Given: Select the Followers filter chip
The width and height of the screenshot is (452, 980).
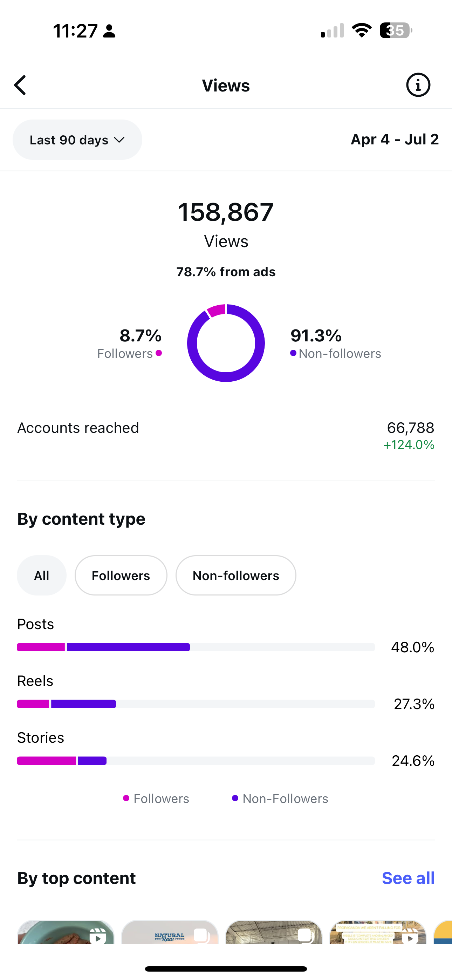Looking at the screenshot, I should pyautogui.click(x=121, y=575).
